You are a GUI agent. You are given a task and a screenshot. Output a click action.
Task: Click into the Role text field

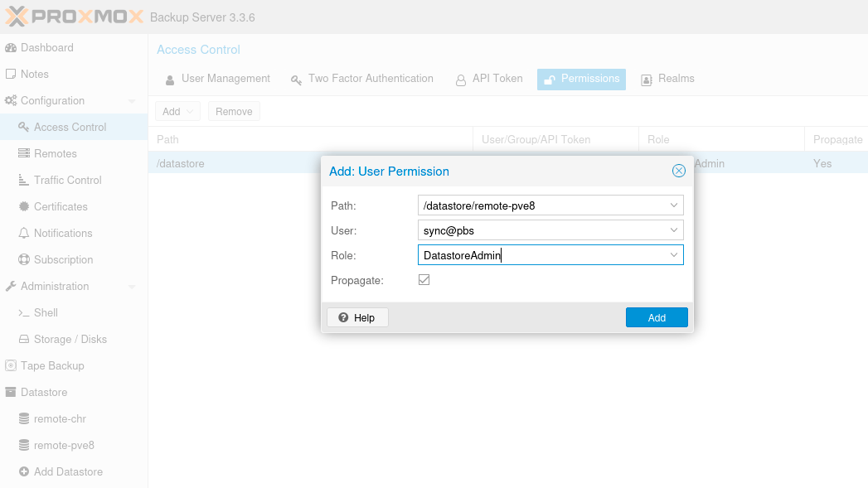tap(539, 255)
